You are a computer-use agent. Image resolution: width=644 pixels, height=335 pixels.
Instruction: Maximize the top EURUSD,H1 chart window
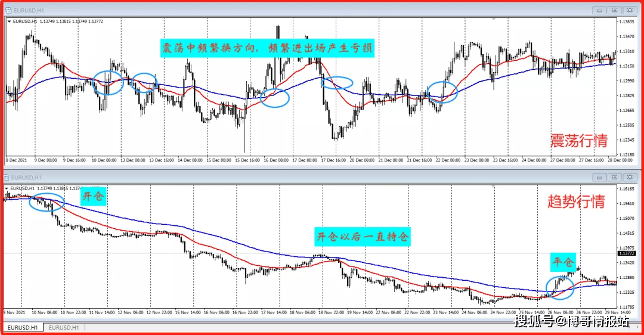coord(614,10)
